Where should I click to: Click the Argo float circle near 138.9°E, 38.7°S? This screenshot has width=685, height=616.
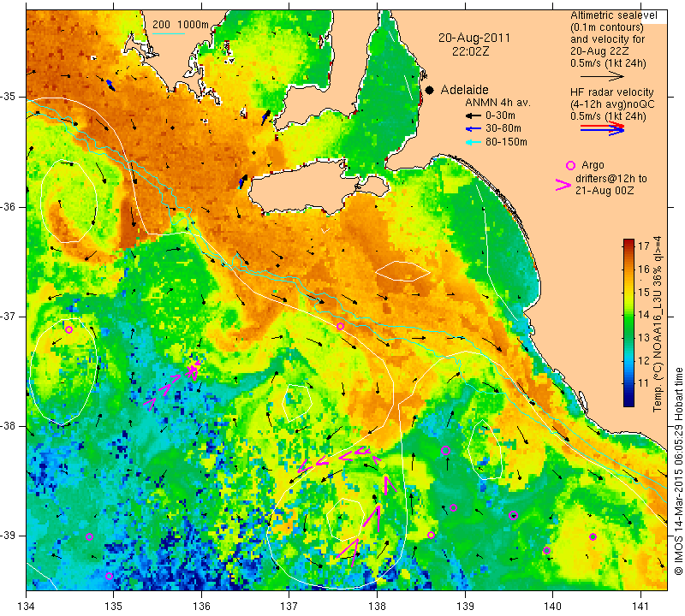(x=454, y=507)
